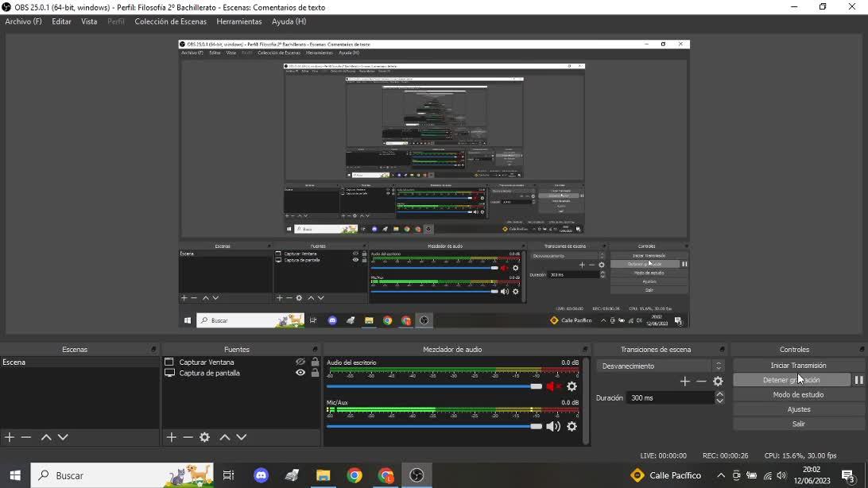The height and width of the screenshot is (488, 868).
Task: Undock the Controles panel
Action: 862,349
